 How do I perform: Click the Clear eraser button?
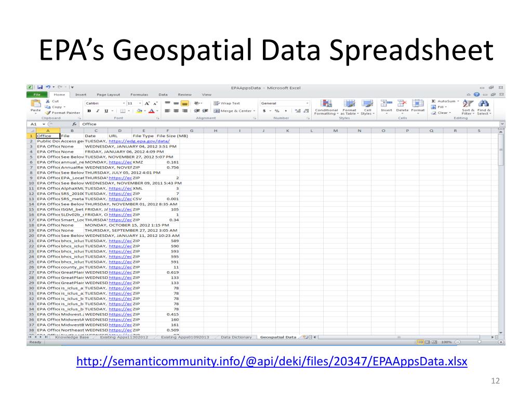(441, 113)
